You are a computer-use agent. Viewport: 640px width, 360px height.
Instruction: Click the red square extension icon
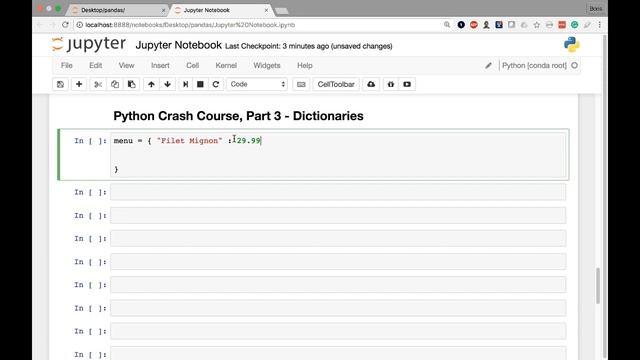pyautogui.click(x=562, y=25)
